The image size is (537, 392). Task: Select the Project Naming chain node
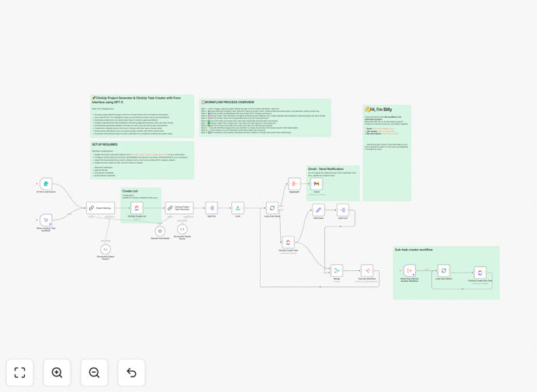coord(100,208)
